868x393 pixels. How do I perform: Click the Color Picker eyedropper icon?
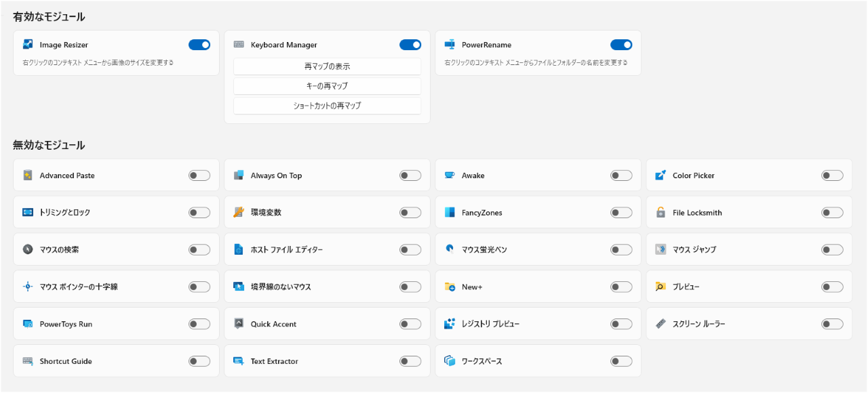pyautogui.click(x=660, y=175)
